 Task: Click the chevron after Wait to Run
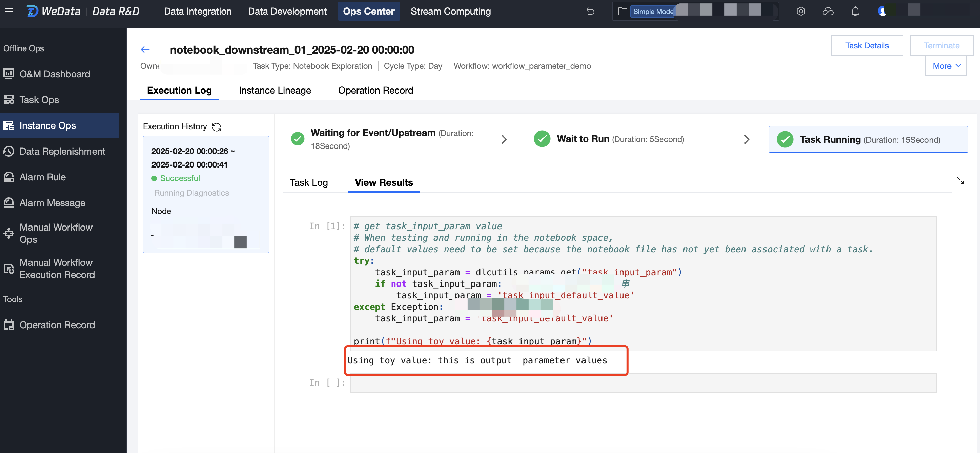click(x=747, y=139)
